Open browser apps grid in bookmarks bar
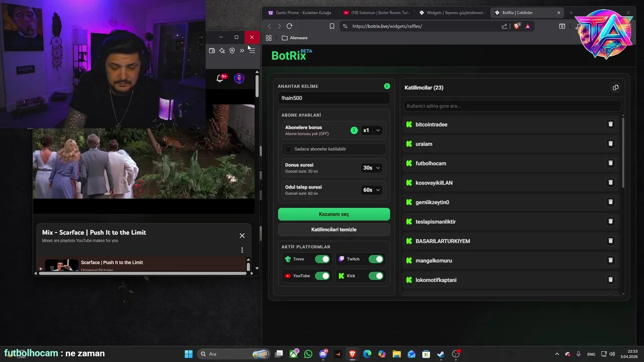Screen dimensions: 644x362 tap(269, 38)
